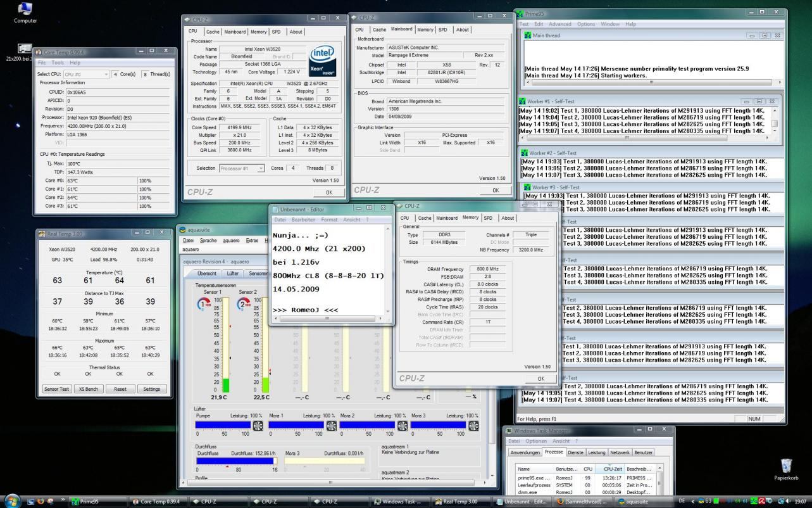Open the Advanced menu in Prime95
The height and width of the screenshot is (508, 812).
(559, 24)
